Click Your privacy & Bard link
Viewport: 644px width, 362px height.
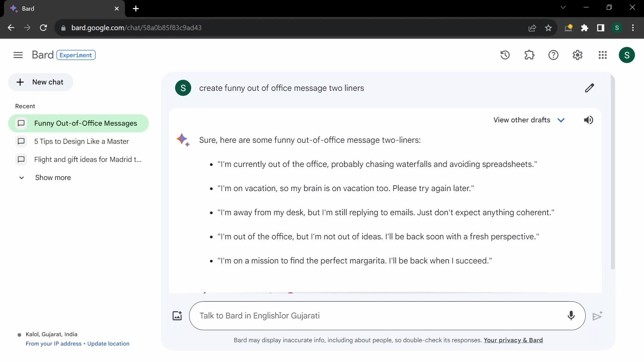click(x=513, y=340)
